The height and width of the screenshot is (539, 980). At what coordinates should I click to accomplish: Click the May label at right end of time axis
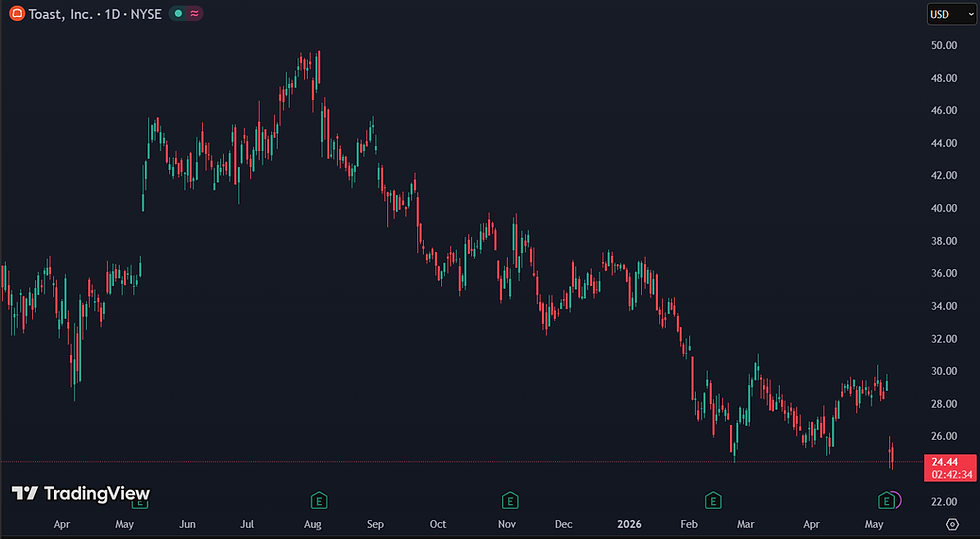(874, 525)
